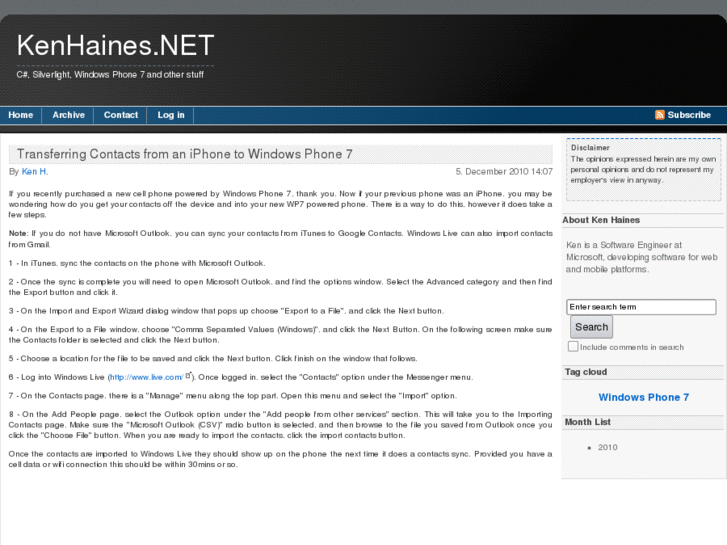Click the Tag cloud heading
727x545 pixels.
click(x=586, y=372)
